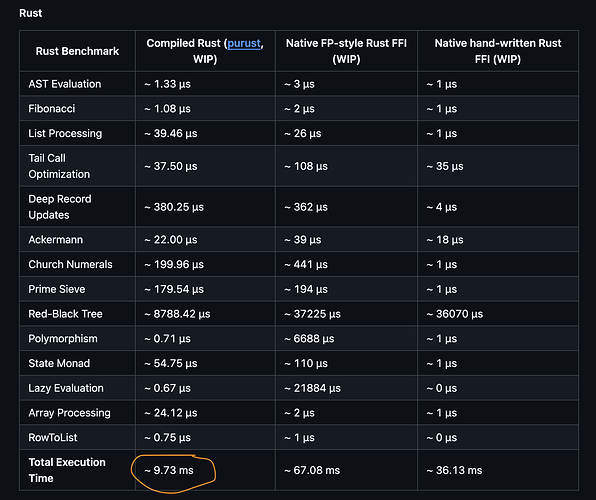Image resolution: width=596 pixels, height=500 pixels.
Task: Select the 21884 µs Lazy Evaluation value
Action: (313, 388)
